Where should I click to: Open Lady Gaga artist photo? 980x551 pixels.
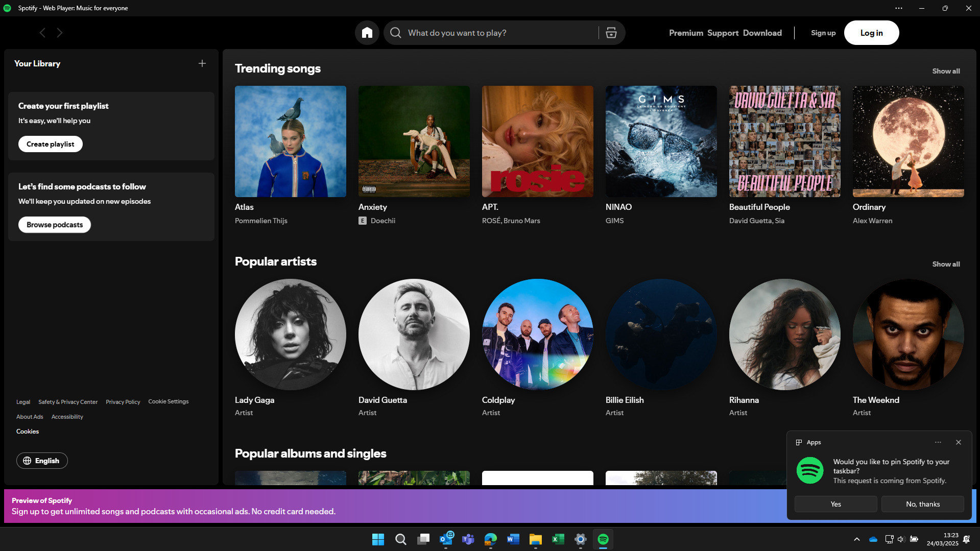click(x=291, y=334)
